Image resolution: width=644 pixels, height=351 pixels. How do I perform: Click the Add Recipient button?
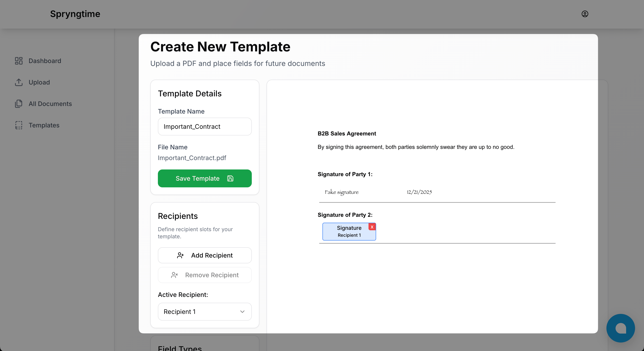205,255
